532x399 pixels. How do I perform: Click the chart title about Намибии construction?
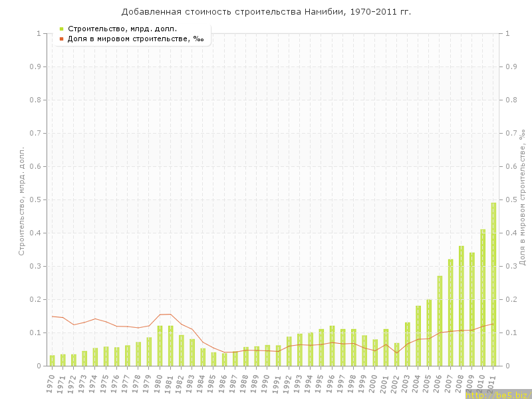coord(266,12)
